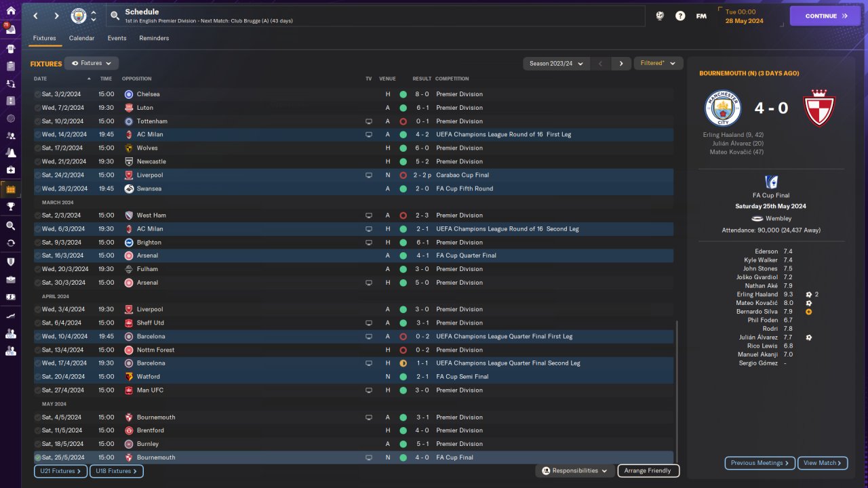Open the Finances banknote icon in sidebar
The image size is (868, 488).
(x=10, y=297)
